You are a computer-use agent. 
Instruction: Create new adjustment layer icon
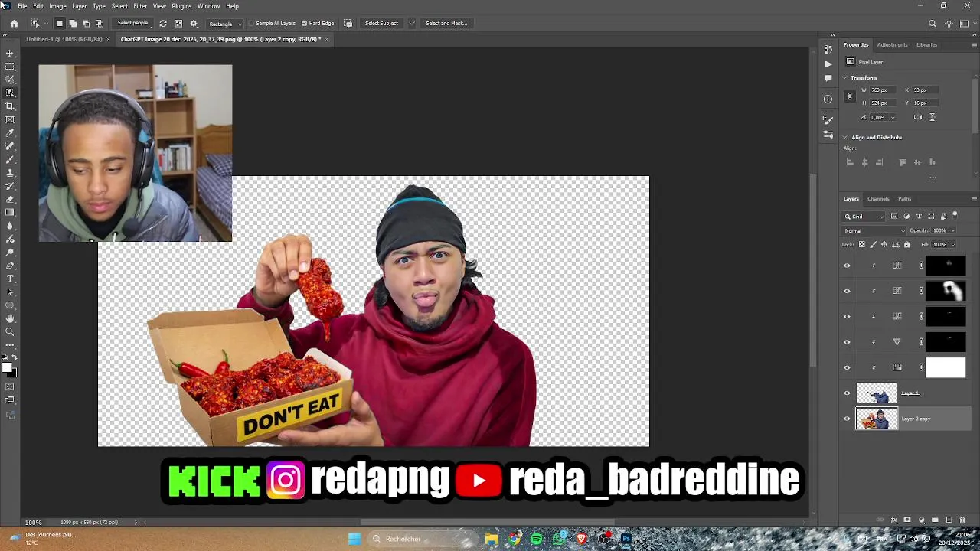pos(921,520)
